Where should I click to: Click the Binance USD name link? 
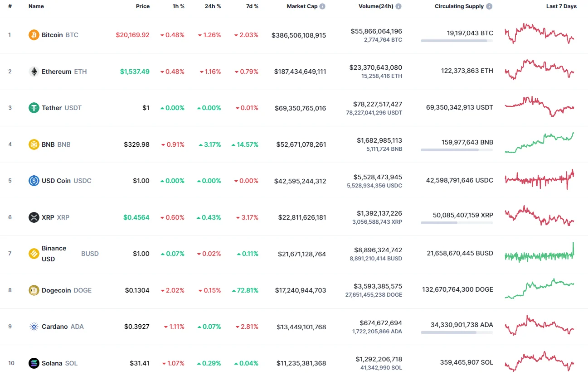click(53, 253)
